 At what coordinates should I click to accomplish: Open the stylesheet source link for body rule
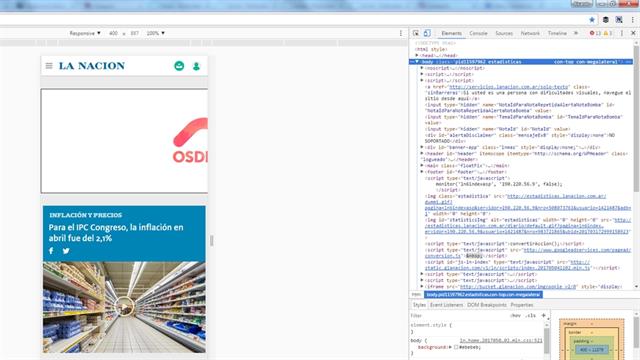pyautogui.click(x=501, y=340)
